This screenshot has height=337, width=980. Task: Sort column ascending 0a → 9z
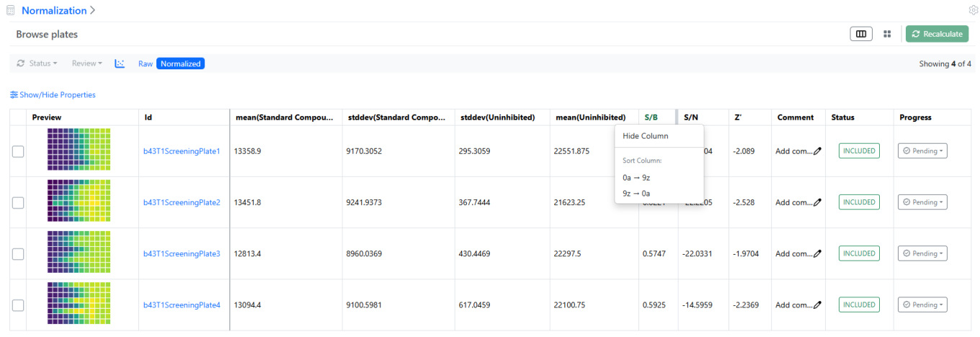pos(636,178)
